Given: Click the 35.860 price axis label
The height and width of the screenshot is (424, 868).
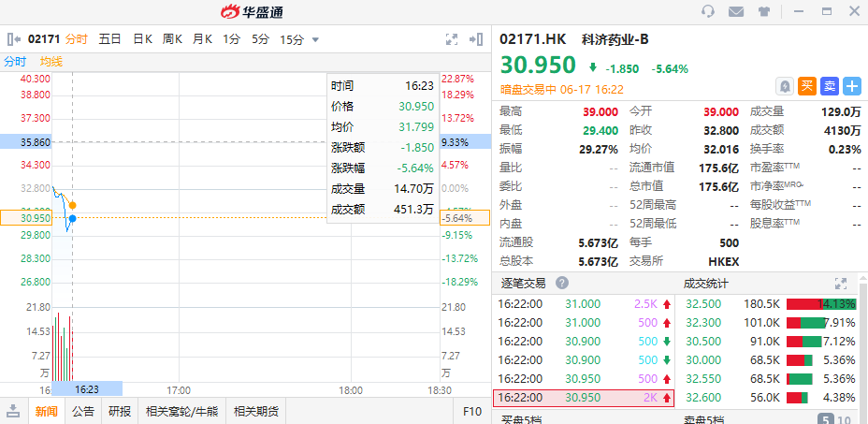Looking at the screenshot, I should coord(25,142).
